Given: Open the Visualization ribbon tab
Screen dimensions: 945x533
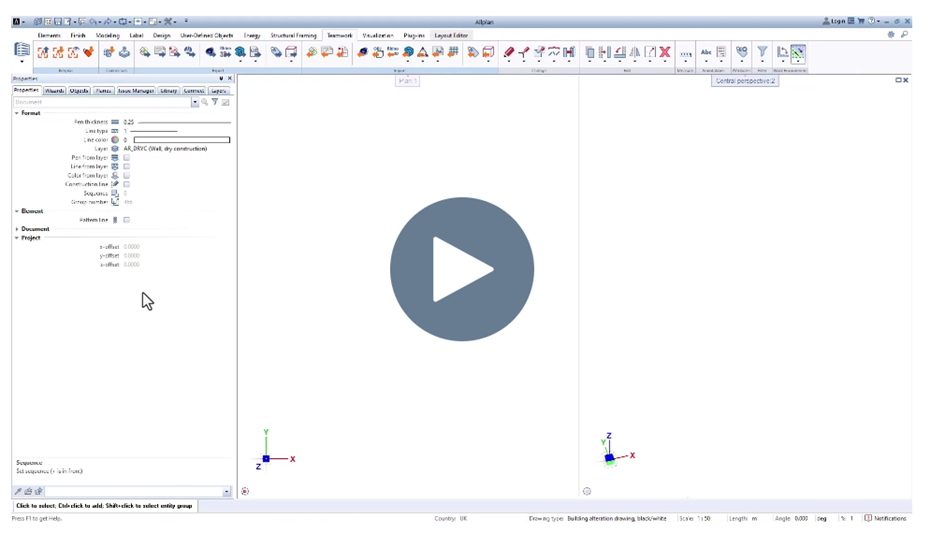Looking at the screenshot, I should coord(377,35).
